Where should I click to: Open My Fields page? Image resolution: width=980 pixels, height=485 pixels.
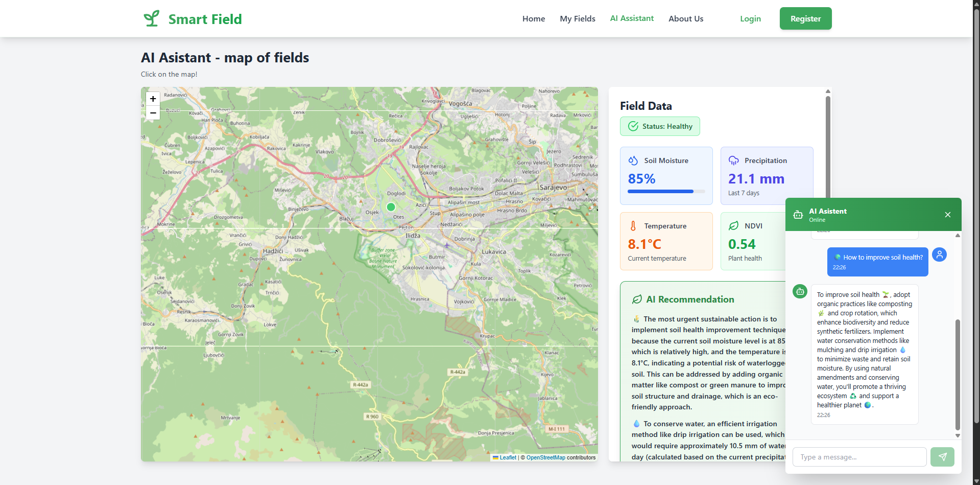coord(578,18)
